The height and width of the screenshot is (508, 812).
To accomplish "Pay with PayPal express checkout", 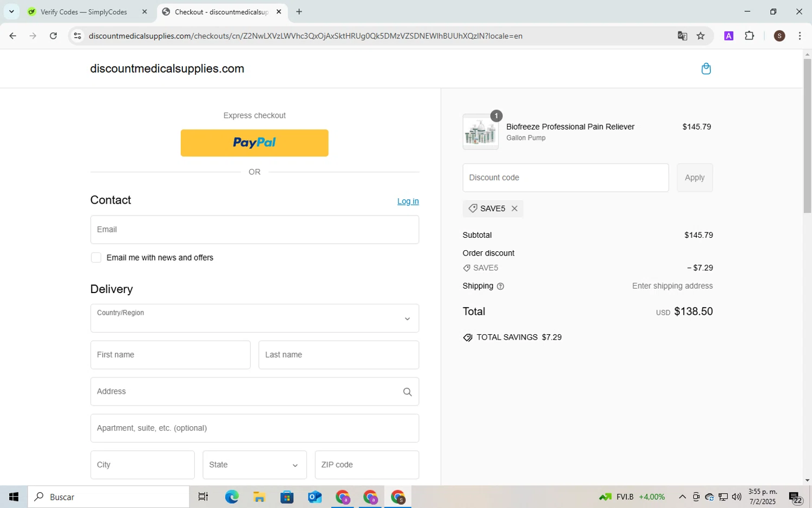I will 254,143.
